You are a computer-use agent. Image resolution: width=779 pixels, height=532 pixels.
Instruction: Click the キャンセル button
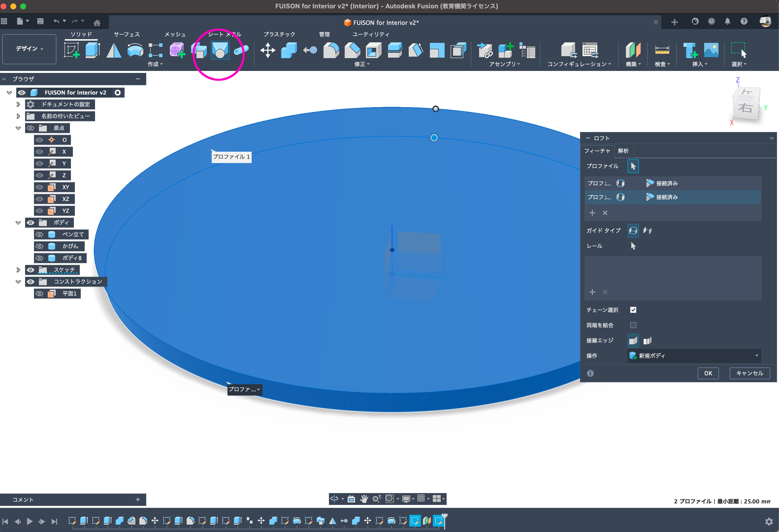[x=749, y=373]
